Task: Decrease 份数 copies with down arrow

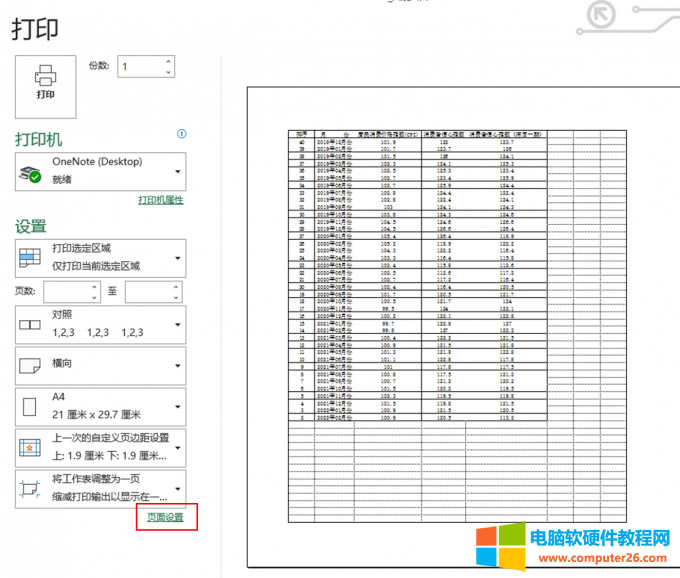Action: click(x=168, y=72)
